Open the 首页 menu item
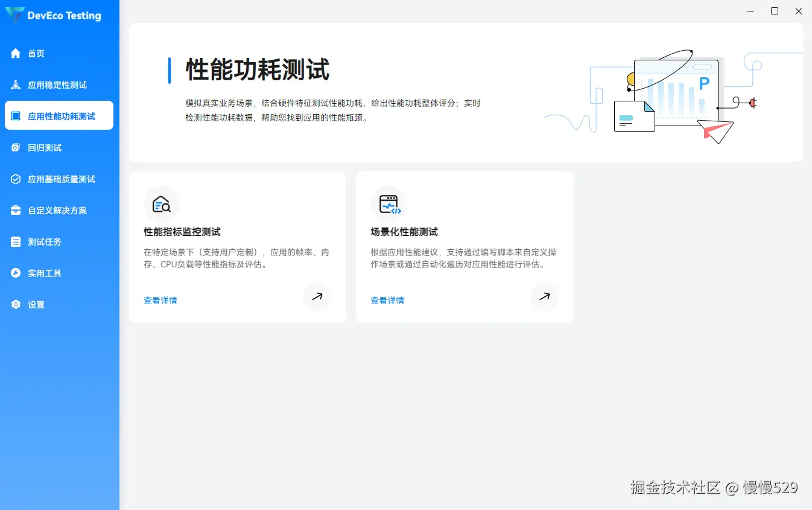 (59, 54)
